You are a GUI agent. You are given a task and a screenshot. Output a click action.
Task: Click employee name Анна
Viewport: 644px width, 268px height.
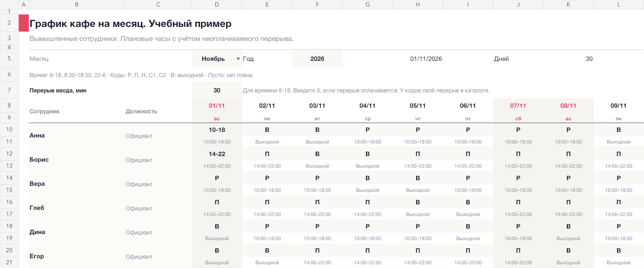[x=37, y=136]
